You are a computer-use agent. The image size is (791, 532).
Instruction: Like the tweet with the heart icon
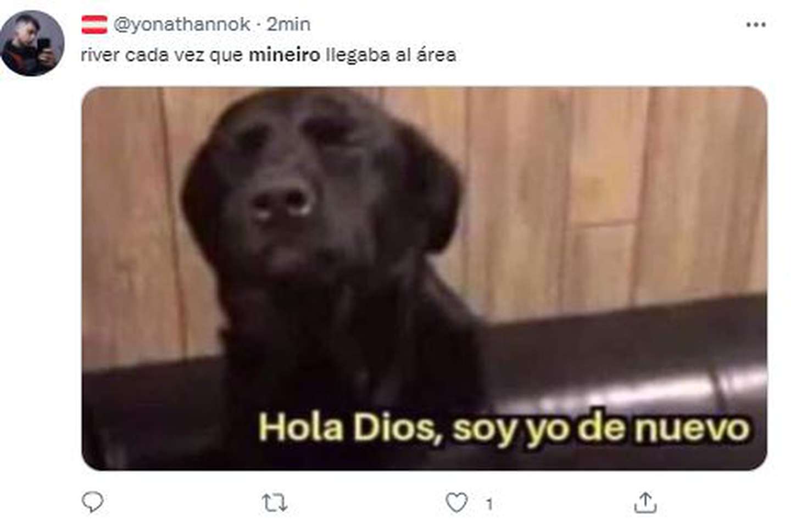click(456, 502)
